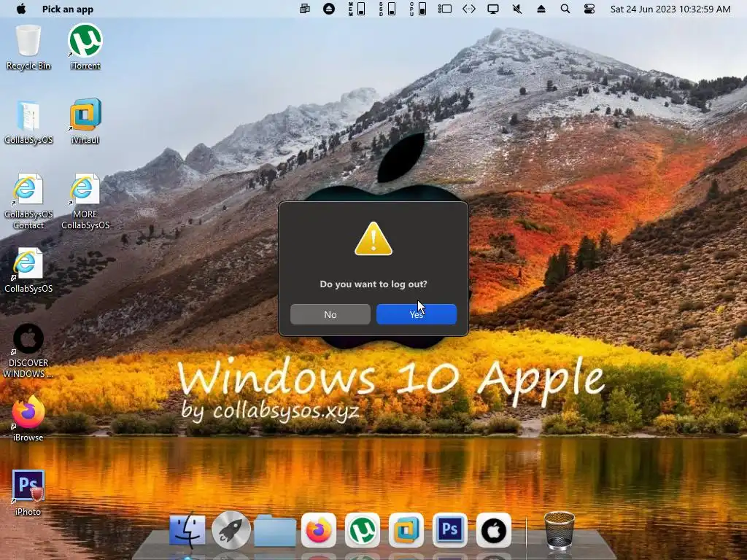
Task: Open the CollabSysOS web shortcut
Action: click(x=28, y=271)
